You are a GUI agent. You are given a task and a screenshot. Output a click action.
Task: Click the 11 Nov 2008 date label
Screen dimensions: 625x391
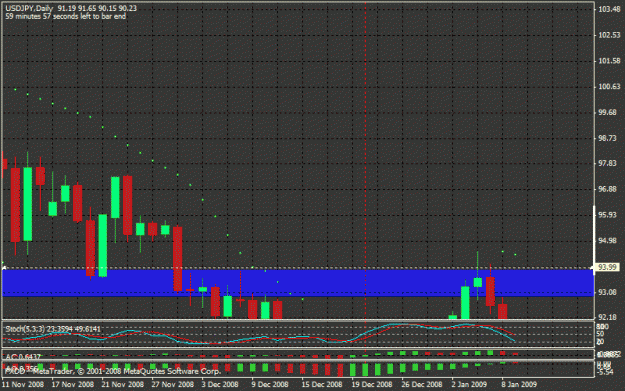click(23, 385)
